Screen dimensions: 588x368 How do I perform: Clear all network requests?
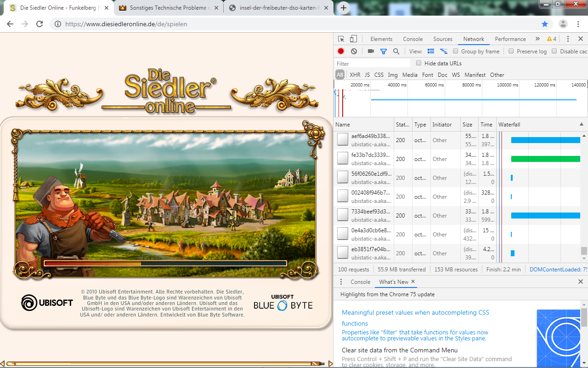click(x=353, y=51)
